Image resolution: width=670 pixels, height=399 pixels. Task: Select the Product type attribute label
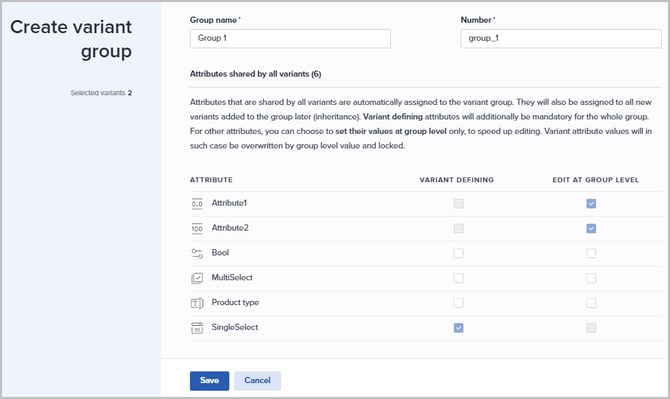pos(235,302)
